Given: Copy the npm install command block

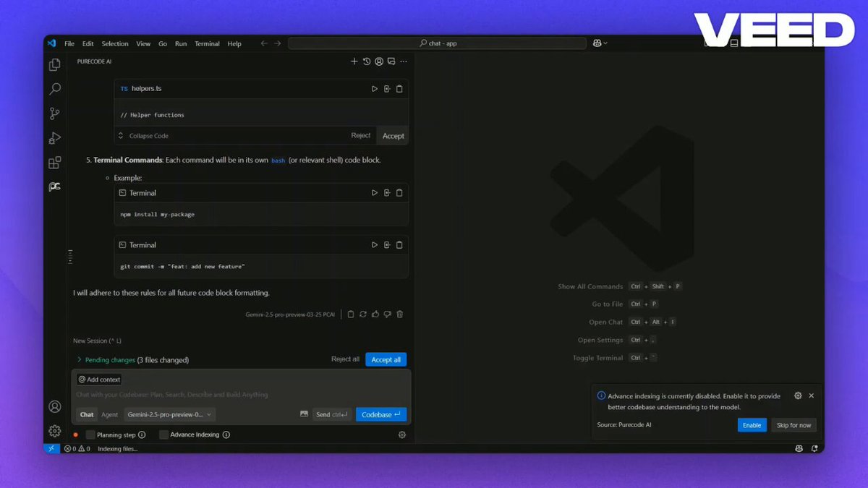Looking at the screenshot, I should point(399,193).
